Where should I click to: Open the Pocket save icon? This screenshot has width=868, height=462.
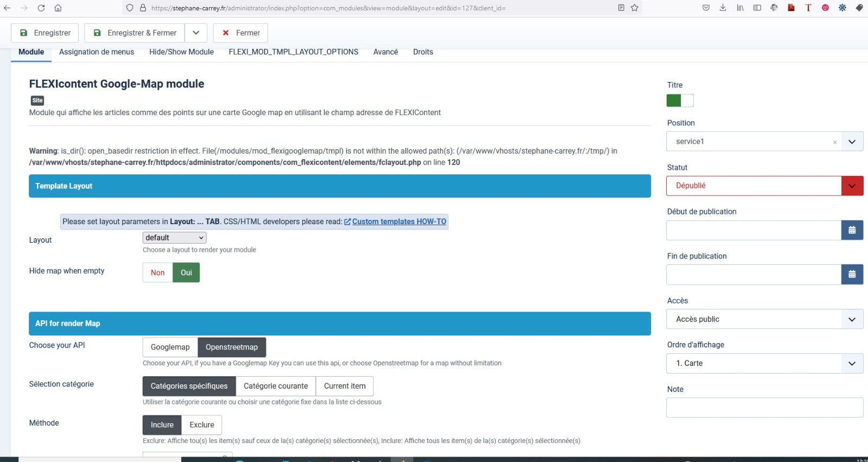point(706,8)
